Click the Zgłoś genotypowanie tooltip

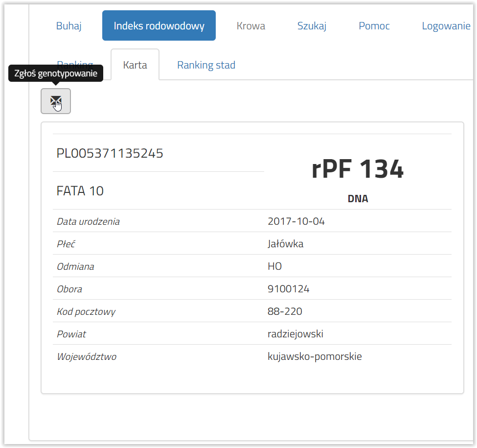click(x=56, y=73)
